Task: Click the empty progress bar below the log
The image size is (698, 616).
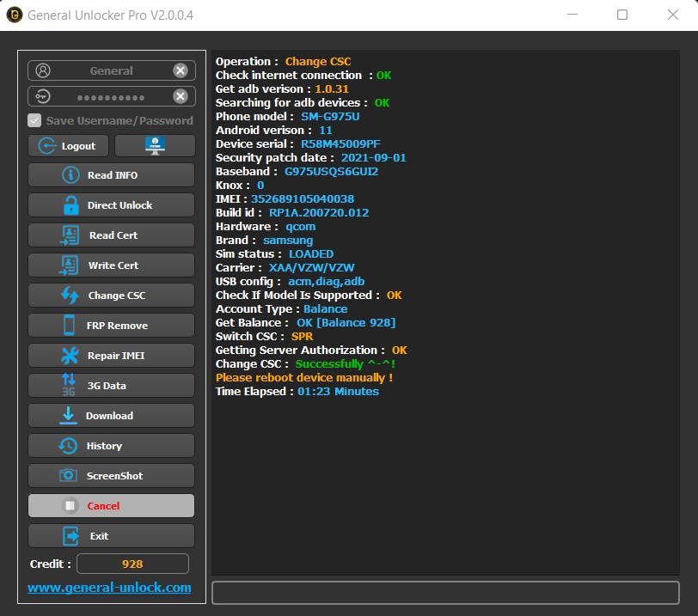Action: pos(445,593)
